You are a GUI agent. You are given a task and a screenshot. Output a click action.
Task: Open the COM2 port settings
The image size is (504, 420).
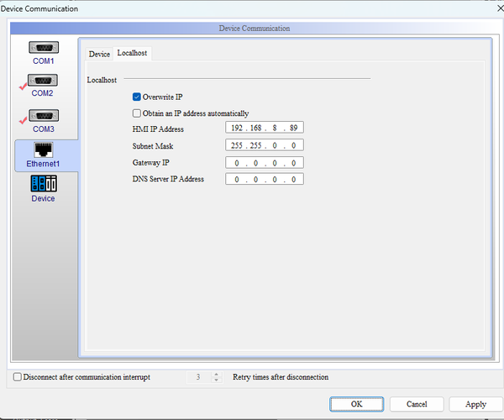tap(44, 82)
